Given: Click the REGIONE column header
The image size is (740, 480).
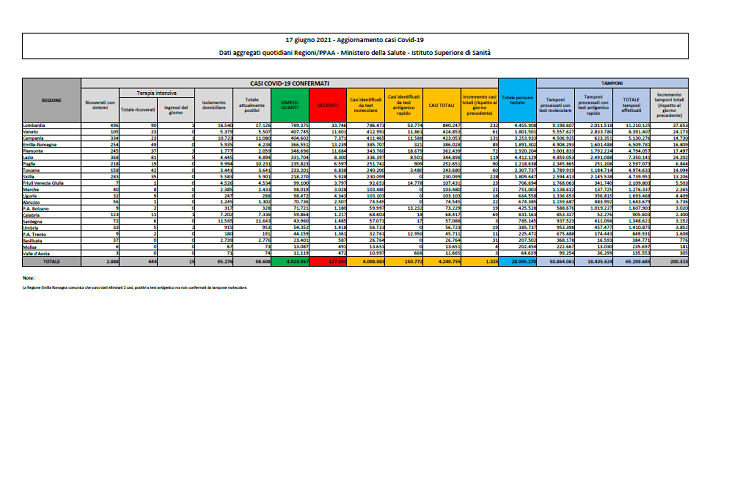Looking at the screenshot, I should [x=52, y=102].
